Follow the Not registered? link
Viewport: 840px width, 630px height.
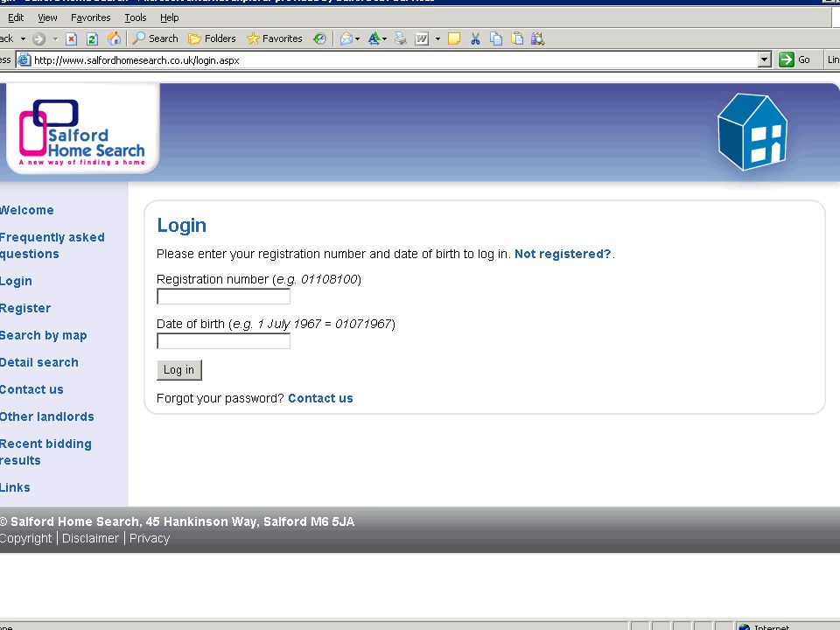563,254
